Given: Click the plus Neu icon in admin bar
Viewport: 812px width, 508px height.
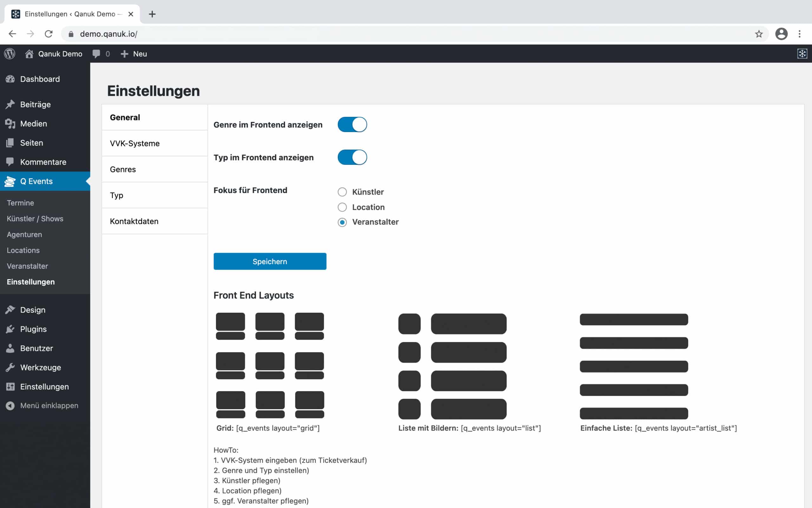Looking at the screenshot, I should (124, 54).
